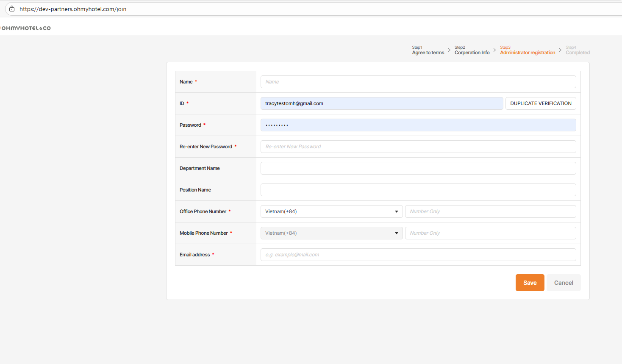Click the Office Phone Number input

pos(490,211)
